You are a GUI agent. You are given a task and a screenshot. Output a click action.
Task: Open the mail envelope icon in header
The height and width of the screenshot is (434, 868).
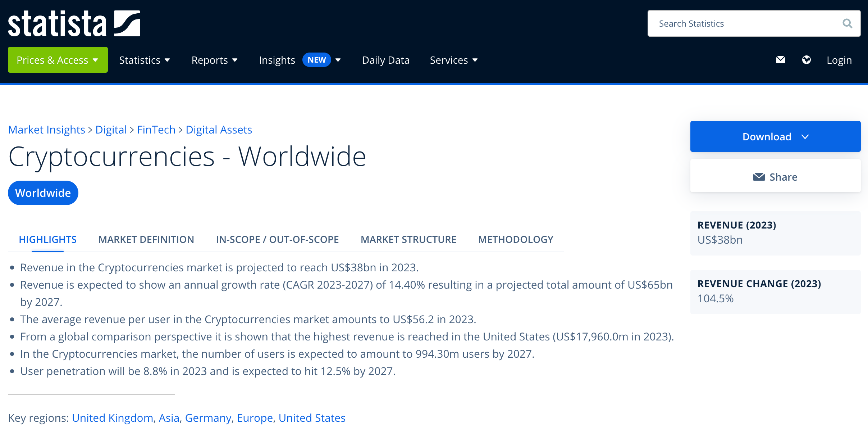(x=780, y=60)
